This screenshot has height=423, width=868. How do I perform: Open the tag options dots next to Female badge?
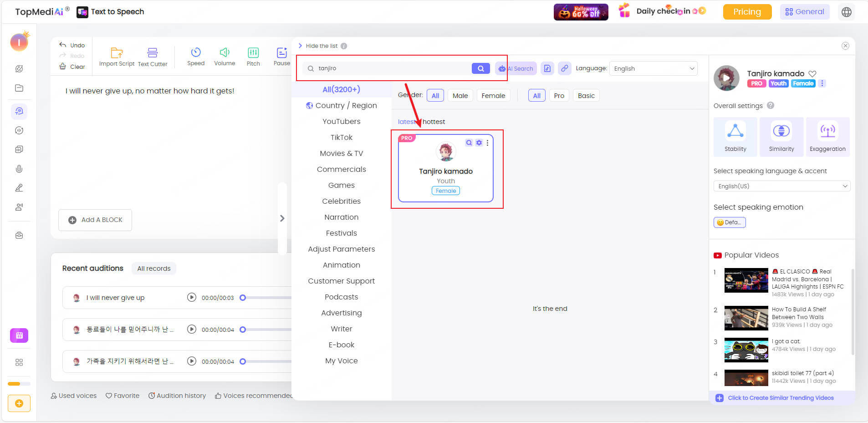tap(822, 83)
